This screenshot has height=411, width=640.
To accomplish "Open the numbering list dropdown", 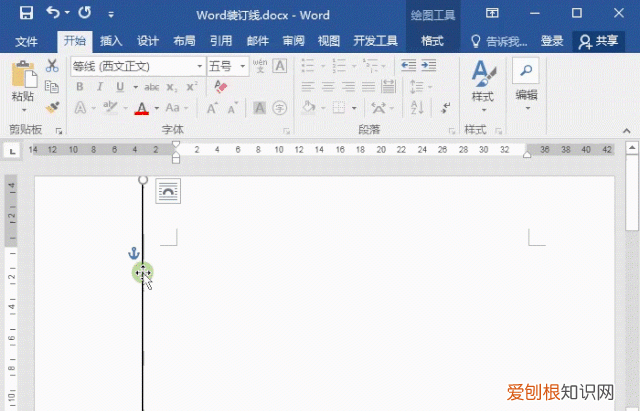I will [353, 66].
